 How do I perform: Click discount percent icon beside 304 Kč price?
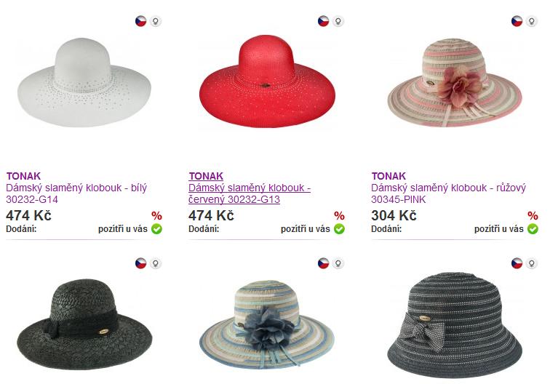(x=533, y=215)
